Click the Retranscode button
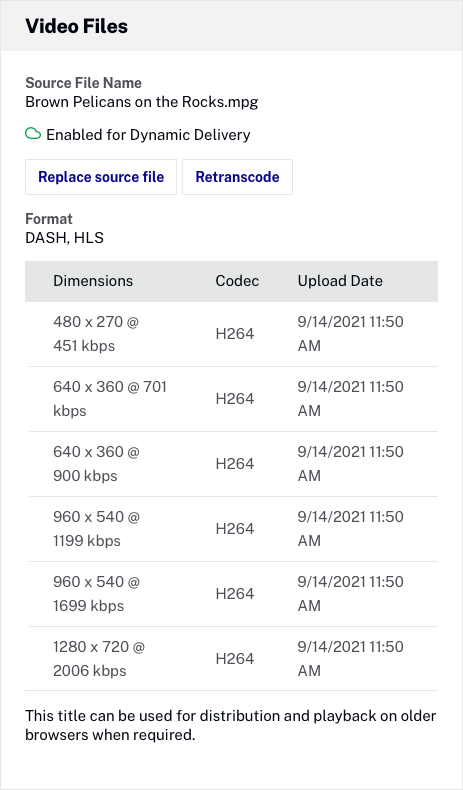The height and width of the screenshot is (790, 463). pyautogui.click(x=237, y=177)
